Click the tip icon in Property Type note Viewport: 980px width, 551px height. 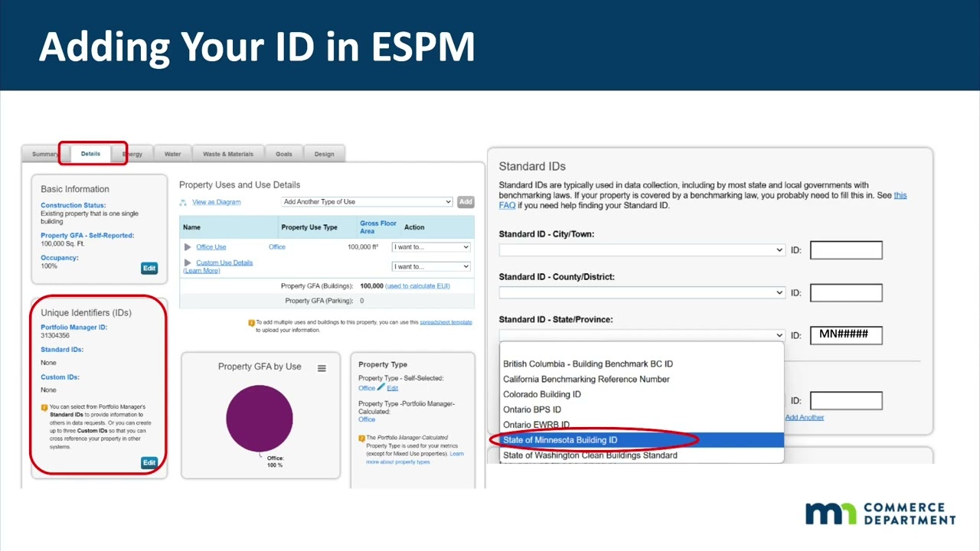tap(361, 438)
